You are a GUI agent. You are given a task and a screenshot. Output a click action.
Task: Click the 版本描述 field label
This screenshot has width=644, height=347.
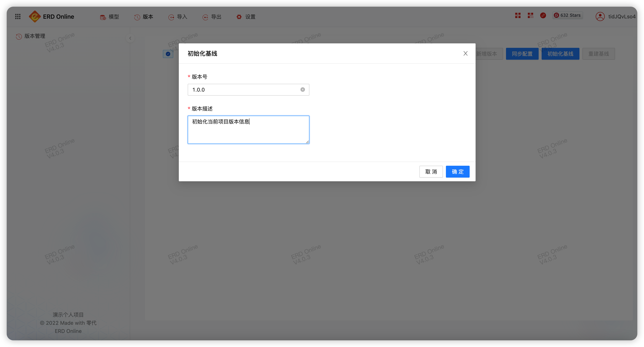point(202,109)
